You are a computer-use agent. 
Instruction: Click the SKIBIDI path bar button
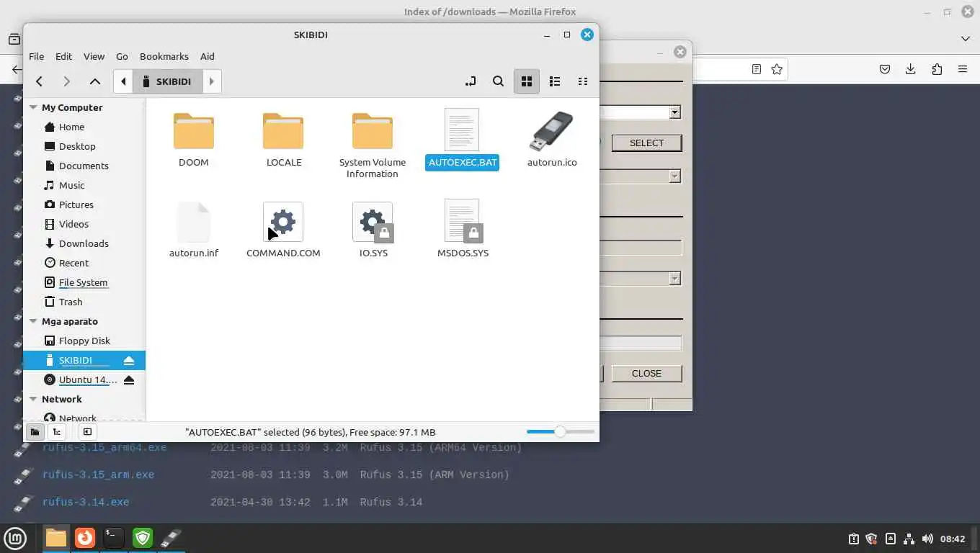pos(167,81)
